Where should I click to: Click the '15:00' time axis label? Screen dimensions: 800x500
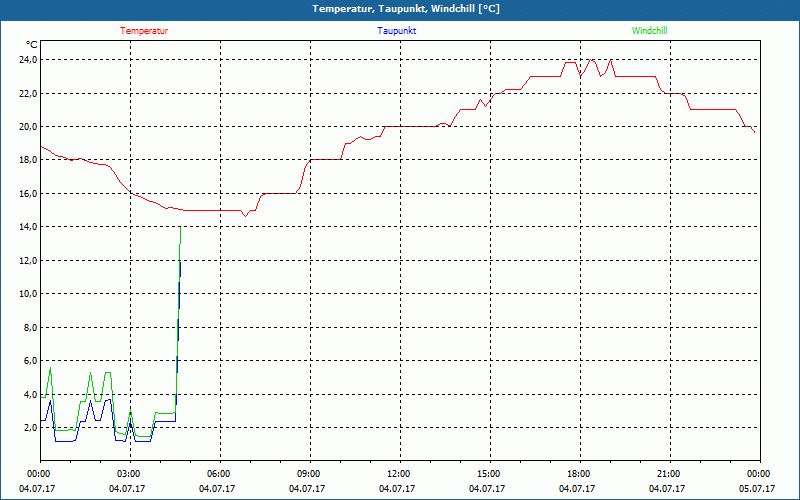[487, 474]
